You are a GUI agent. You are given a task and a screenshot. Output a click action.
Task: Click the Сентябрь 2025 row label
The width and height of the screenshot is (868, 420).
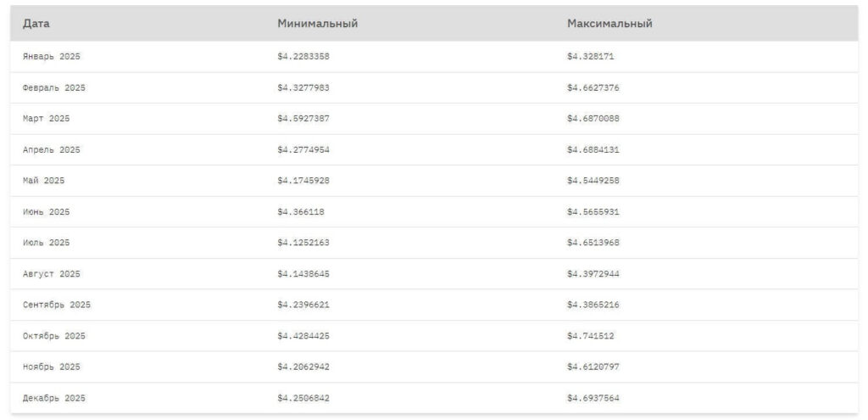pos(56,305)
